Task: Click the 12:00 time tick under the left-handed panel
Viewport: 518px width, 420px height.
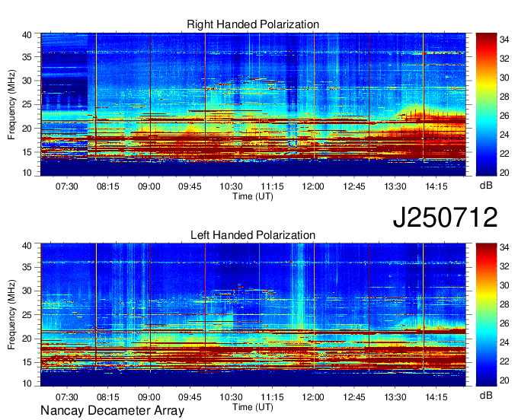Action: [x=313, y=397]
